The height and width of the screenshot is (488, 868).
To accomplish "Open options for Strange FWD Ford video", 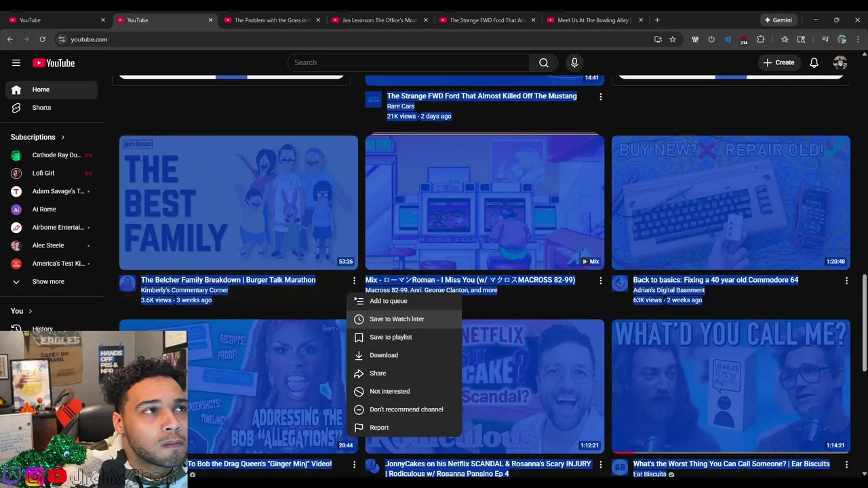I will coord(600,97).
